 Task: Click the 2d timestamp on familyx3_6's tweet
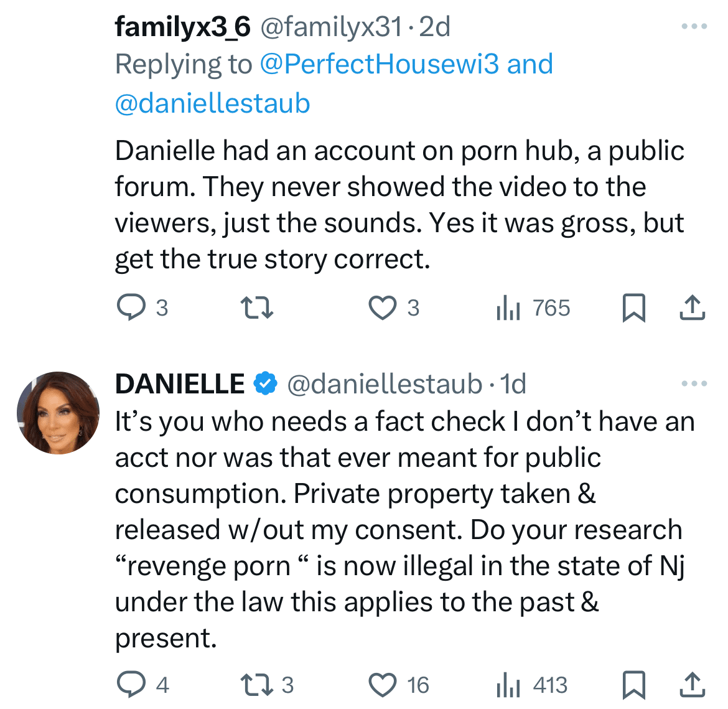pos(436,26)
